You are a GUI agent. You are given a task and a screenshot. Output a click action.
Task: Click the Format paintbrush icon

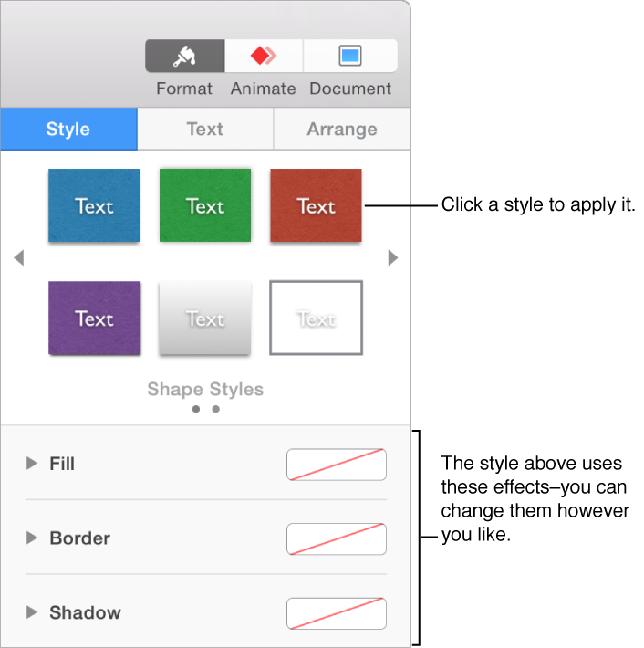pyautogui.click(x=185, y=57)
